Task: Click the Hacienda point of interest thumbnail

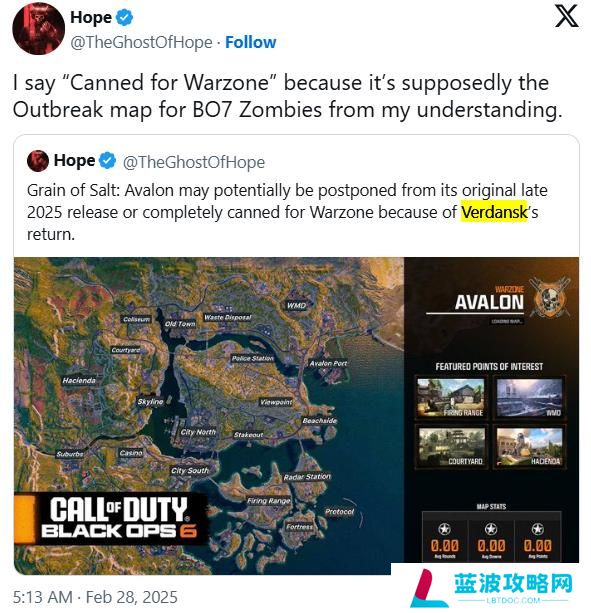Action: [x=529, y=446]
